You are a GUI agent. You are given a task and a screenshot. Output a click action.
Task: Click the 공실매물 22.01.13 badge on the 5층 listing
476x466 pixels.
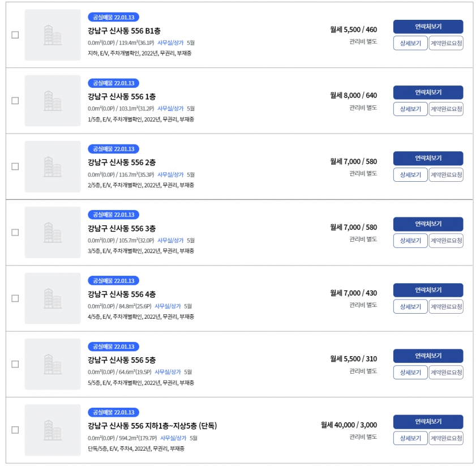[114, 347]
